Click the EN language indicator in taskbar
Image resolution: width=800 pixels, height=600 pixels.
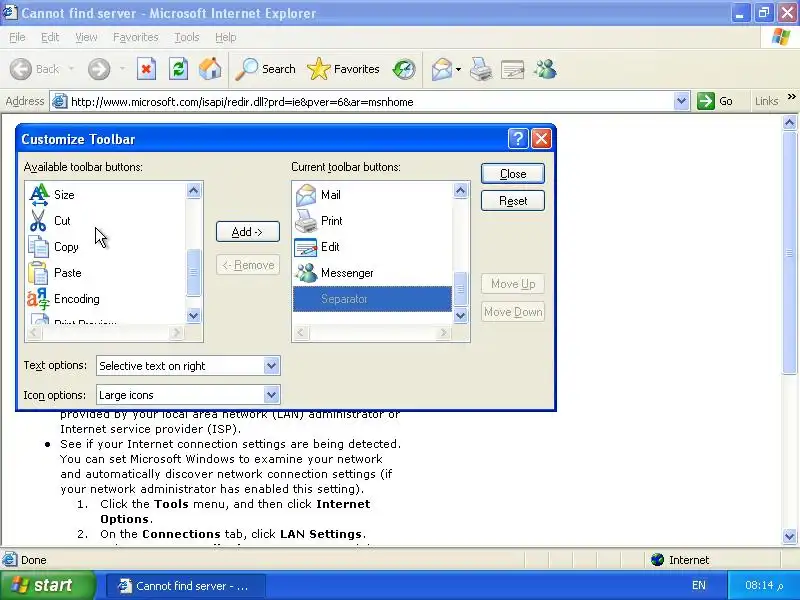tap(698, 585)
